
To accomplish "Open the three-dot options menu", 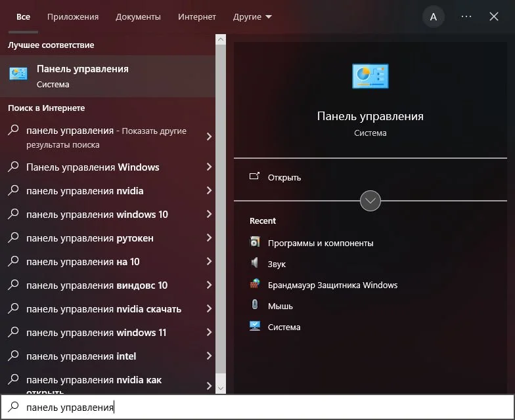I will [466, 16].
